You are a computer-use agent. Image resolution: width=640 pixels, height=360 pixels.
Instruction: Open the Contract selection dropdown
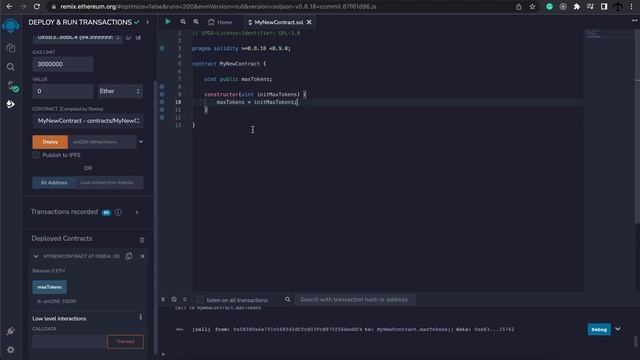coord(88,121)
